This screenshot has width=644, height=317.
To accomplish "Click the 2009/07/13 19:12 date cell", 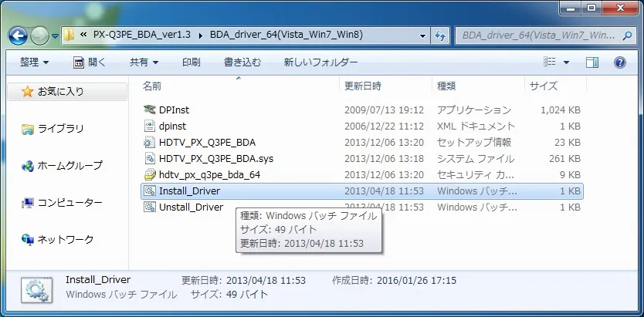I will point(384,110).
